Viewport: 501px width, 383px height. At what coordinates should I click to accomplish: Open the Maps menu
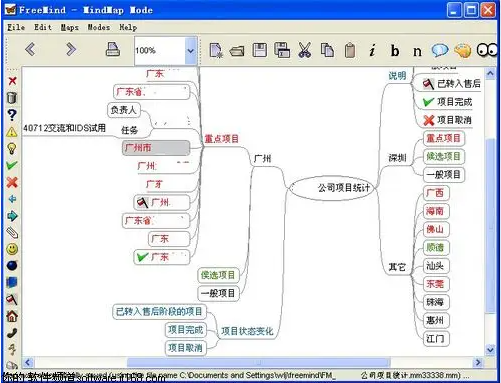(70, 27)
